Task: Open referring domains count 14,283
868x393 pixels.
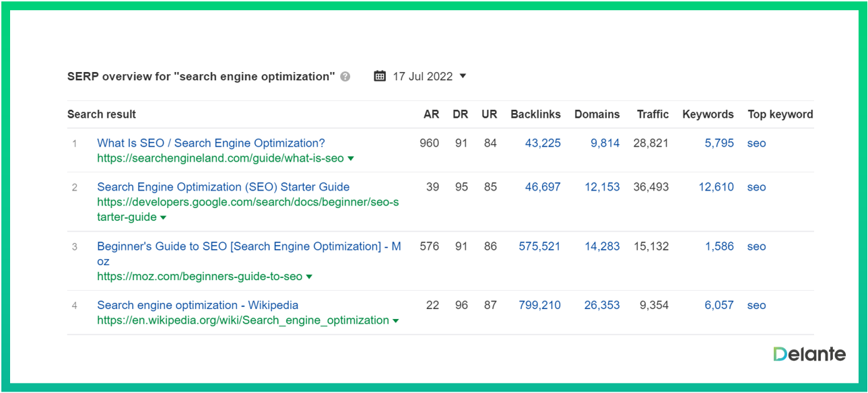Action: pos(602,246)
